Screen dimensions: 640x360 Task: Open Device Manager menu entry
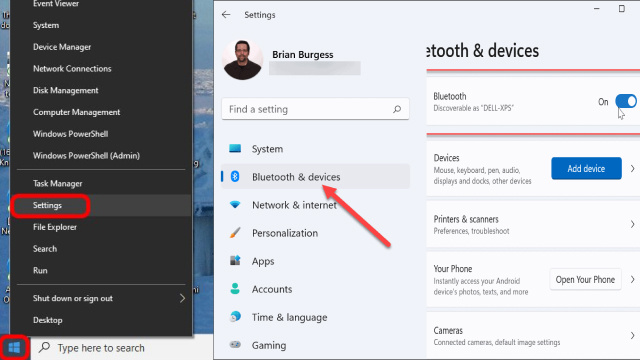pyautogui.click(x=62, y=47)
